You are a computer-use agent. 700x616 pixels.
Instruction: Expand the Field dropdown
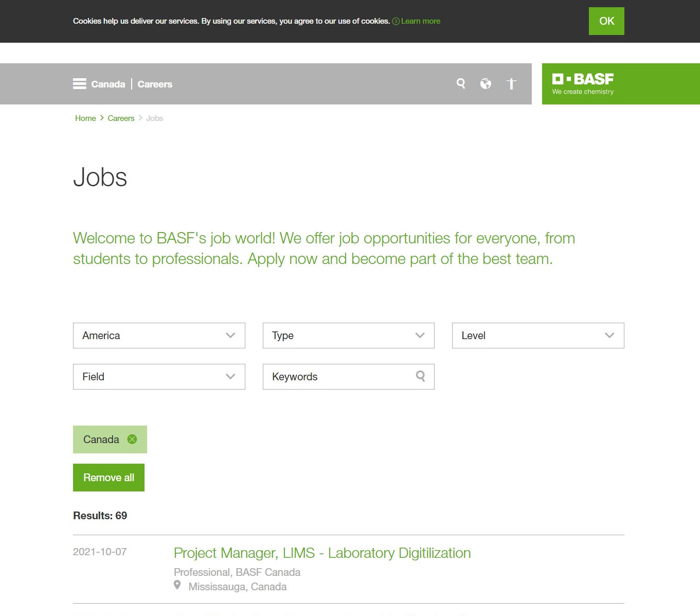159,377
